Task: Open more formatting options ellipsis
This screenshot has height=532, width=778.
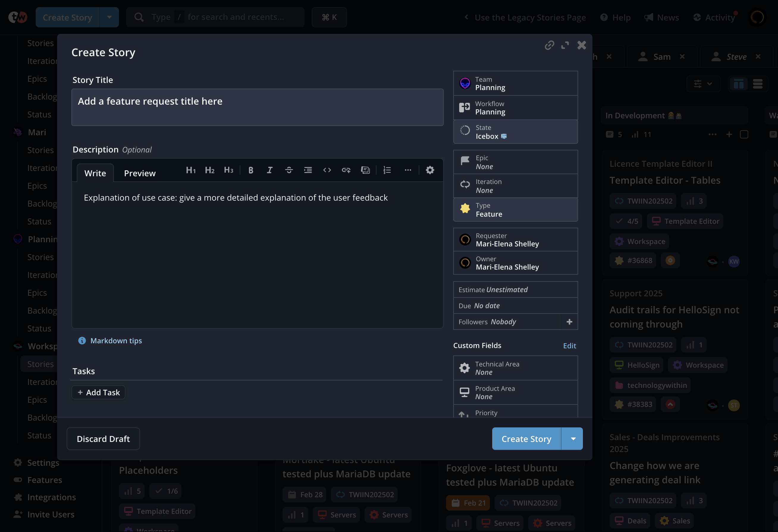Action: point(408,170)
